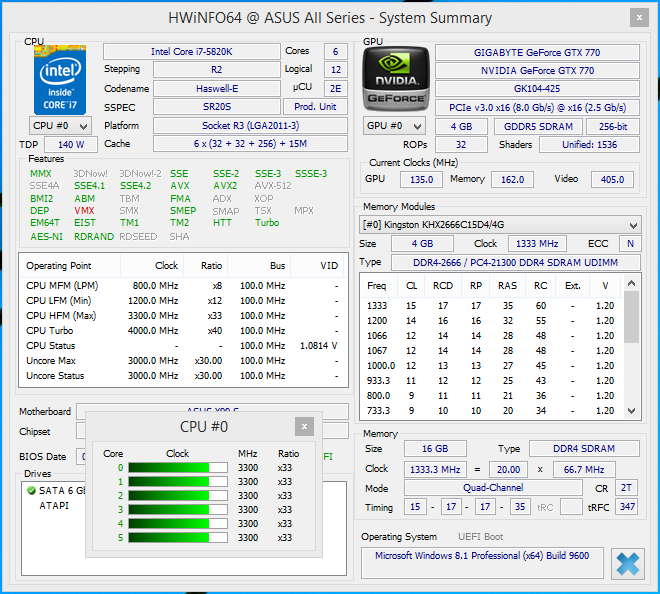Viewport: 660px width, 594px height.
Task: Click the memory timings scrollbar up arrow
Action: click(x=631, y=283)
